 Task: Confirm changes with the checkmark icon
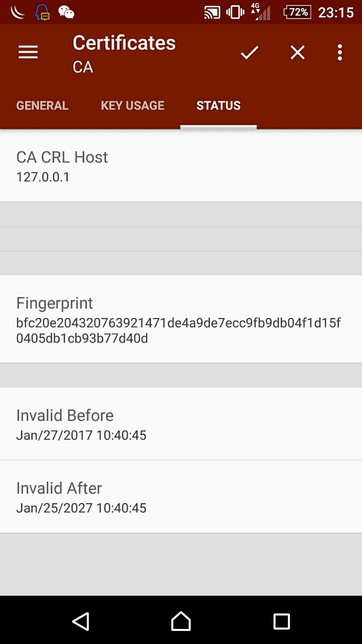coord(249,52)
